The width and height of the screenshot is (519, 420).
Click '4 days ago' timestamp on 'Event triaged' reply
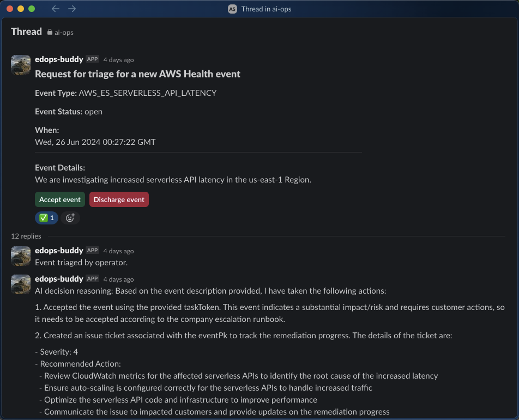pyautogui.click(x=118, y=251)
